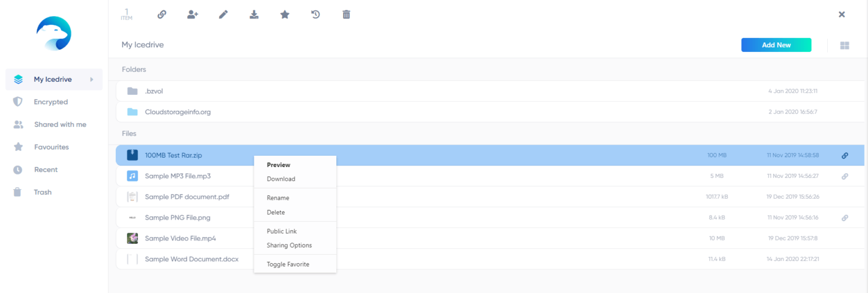Click the trash bin icon in toolbar
This screenshot has height=293, width=868.
tap(346, 15)
